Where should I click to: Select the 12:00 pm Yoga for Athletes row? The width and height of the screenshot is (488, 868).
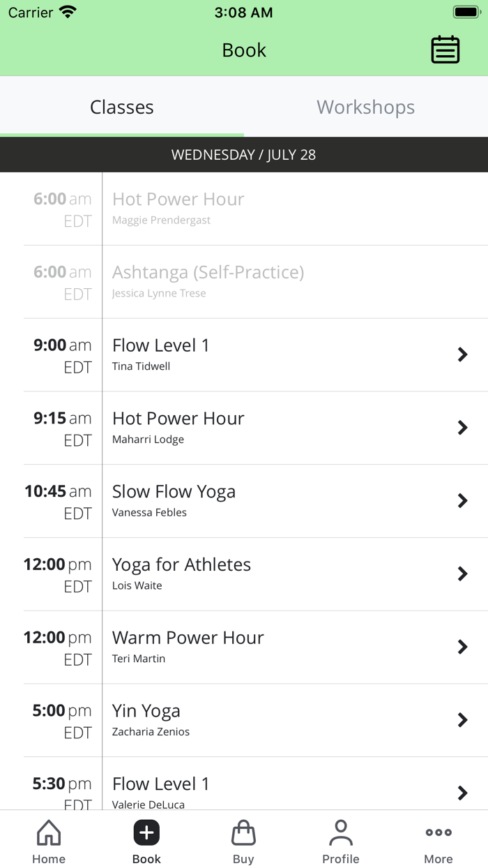click(244, 574)
